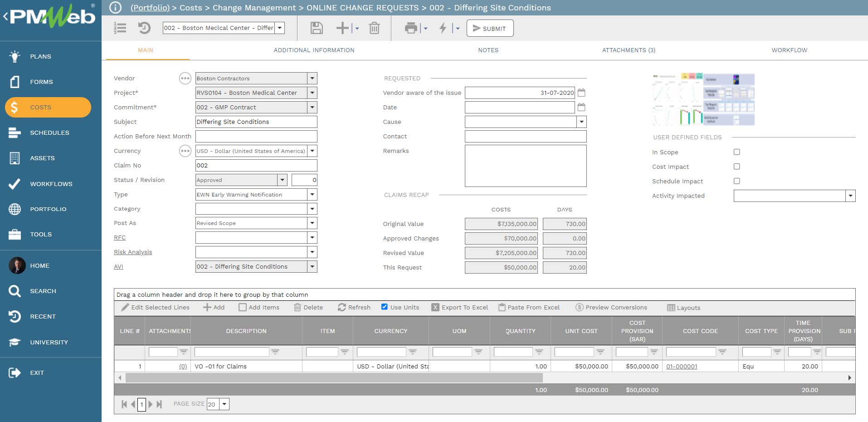Open the history icon in the toolbar
The width and height of the screenshot is (868, 422).
(x=144, y=28)
